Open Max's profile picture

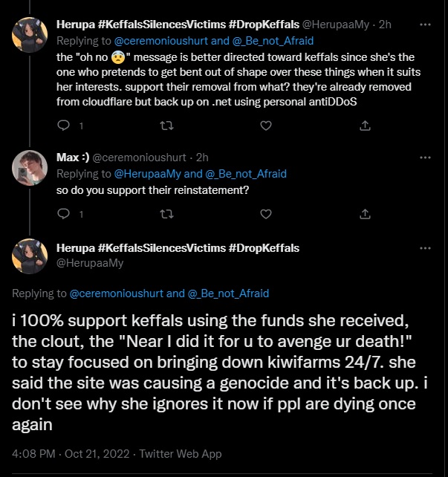[x=30, y=169]
